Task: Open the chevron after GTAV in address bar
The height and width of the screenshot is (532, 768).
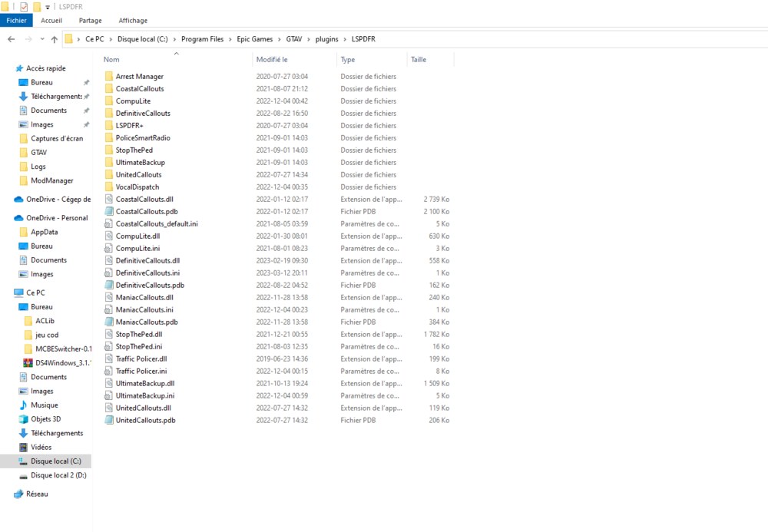Action: (309, 38)
